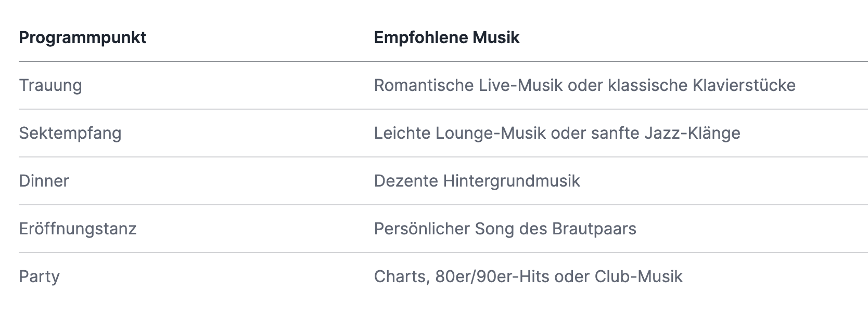Image resolution: width=868 pixels, height=317 pixels.
Task: Select the Eröffnungstanz cell
Action: point(78,229)
